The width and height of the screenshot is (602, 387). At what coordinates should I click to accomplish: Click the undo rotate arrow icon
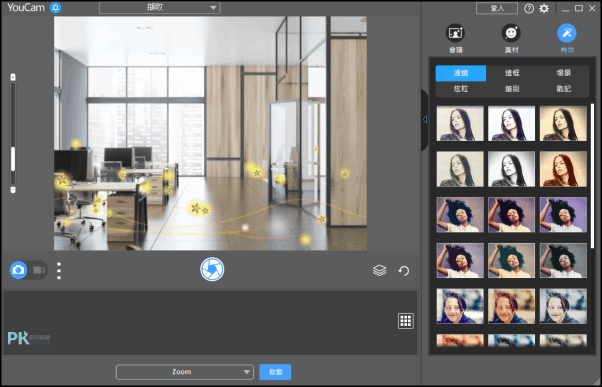coord(404,271)
